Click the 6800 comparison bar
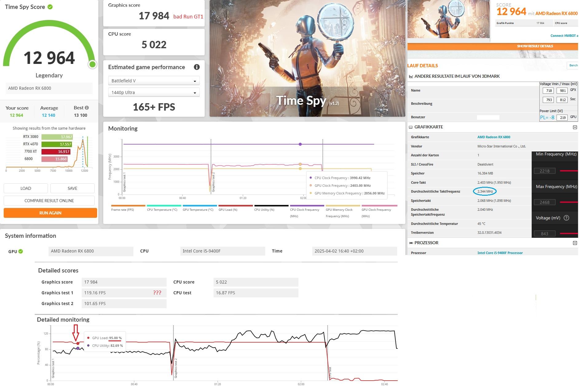Viewport: 579px width, 392px height. 54,159
